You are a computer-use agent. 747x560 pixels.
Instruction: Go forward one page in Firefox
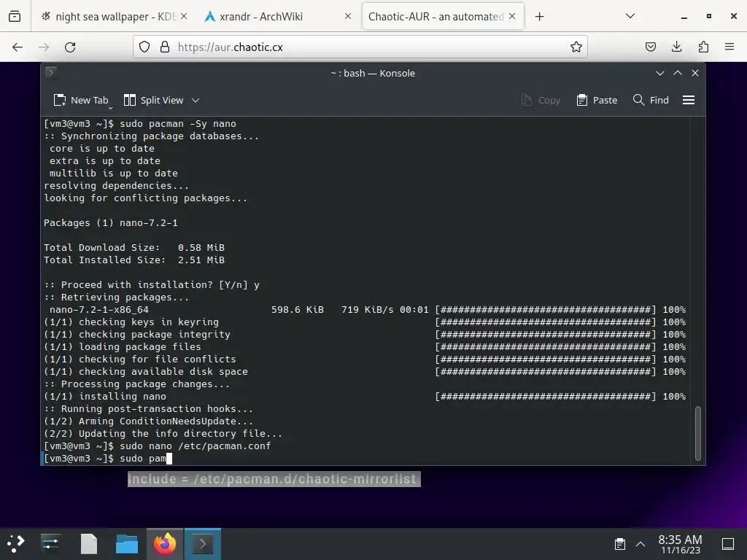point(44,47)
